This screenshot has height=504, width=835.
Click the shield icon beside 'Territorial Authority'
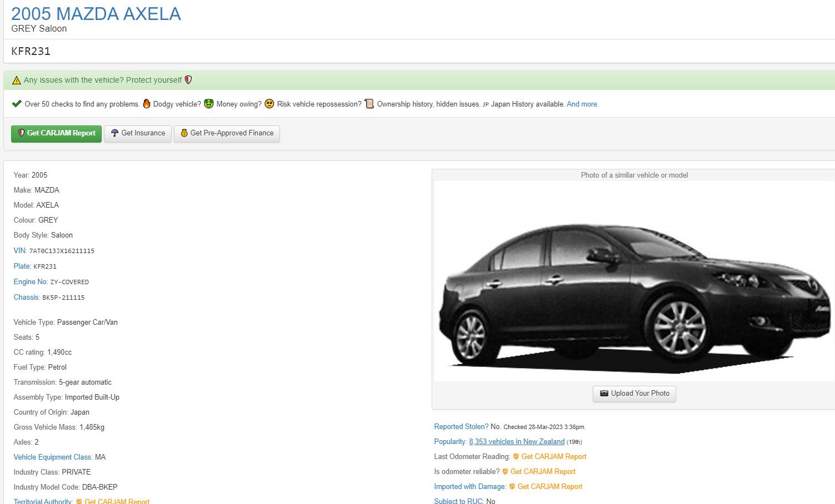pos(79,502)
